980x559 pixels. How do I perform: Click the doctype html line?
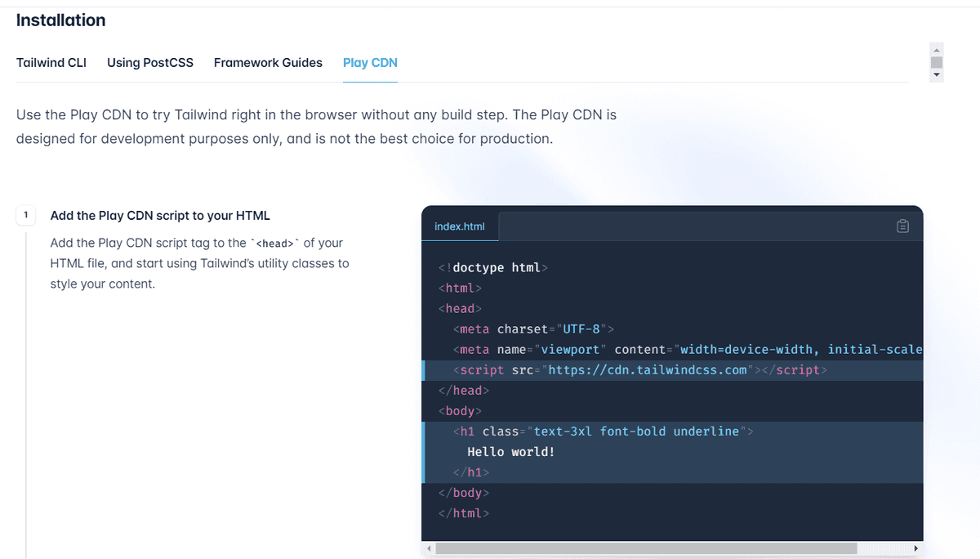click(491, 267)
